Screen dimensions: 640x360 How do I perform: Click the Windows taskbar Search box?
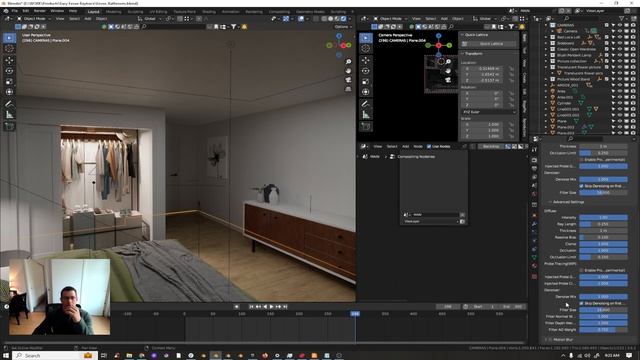[x=54, y=356]
